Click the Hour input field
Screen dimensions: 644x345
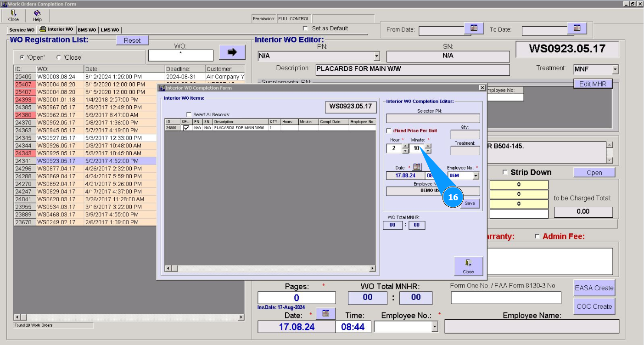pos(394,148)
